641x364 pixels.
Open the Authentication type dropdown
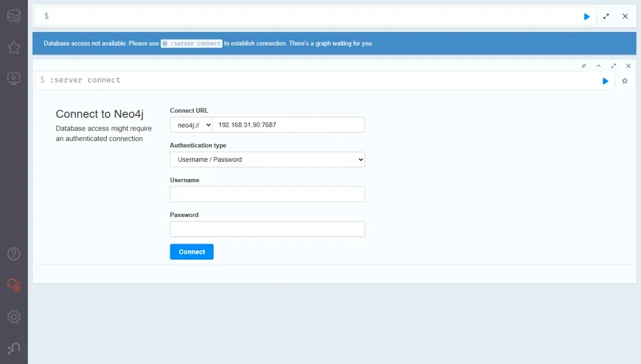[x=267, y=159]
